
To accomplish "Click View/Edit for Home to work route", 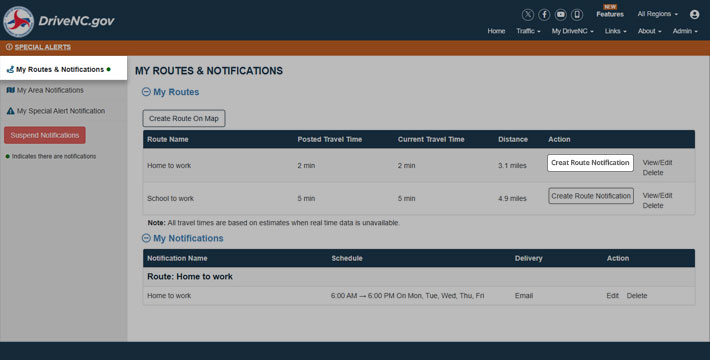I will pyautogui.click(x=657, y=163).
